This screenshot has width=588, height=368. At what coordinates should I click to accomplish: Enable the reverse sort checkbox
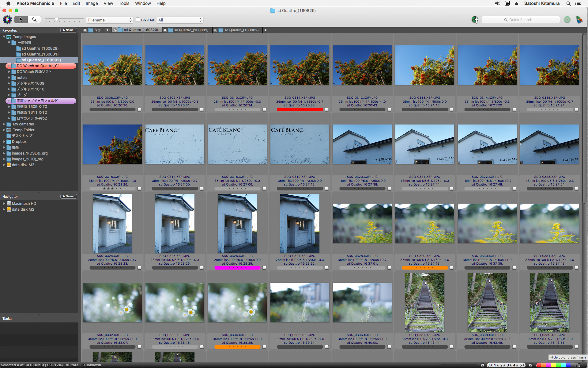point(138,20)
